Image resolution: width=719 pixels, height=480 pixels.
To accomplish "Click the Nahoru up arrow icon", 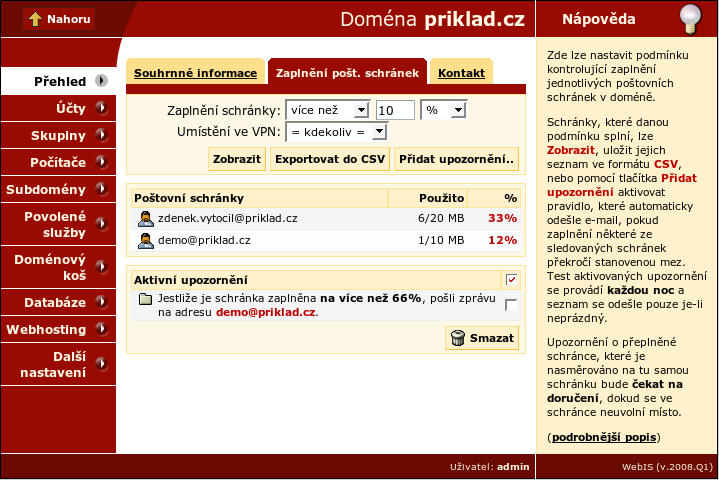I will point(35,19).
